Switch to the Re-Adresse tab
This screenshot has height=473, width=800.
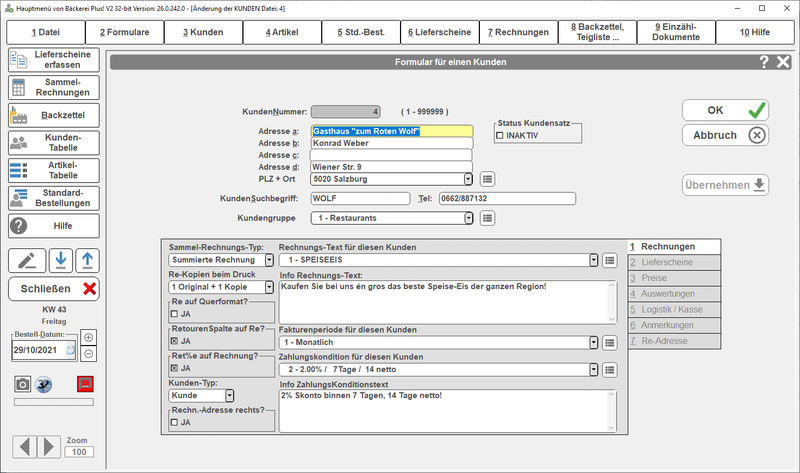pos(674,341)
